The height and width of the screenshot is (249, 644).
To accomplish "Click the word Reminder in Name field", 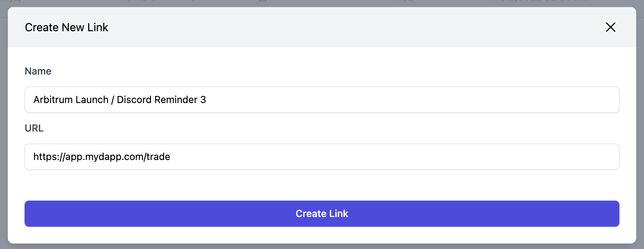I will [x=176, y=100].
